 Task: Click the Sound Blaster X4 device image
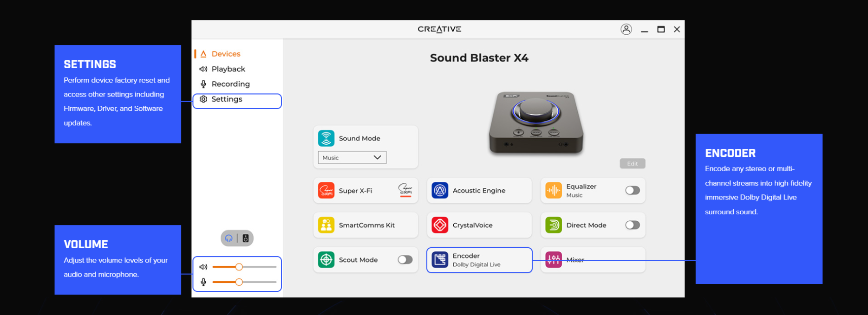coord(536,122)
